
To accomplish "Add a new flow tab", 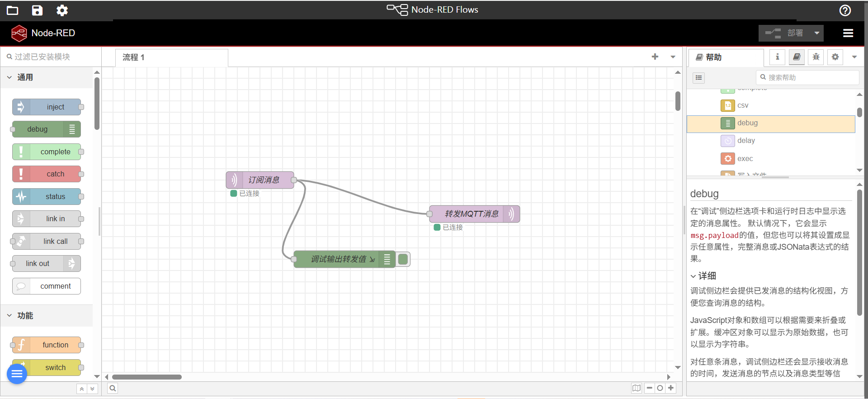I will tap(655, 57).
